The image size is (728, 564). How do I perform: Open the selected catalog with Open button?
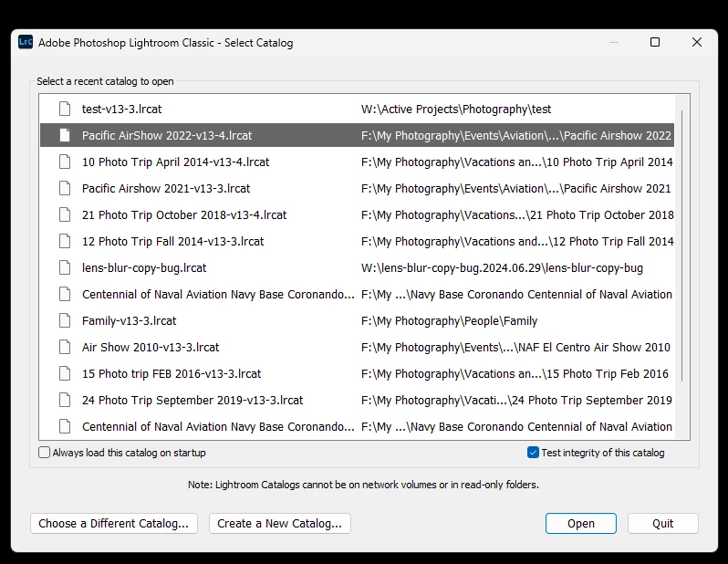click(x=581, y=524)
